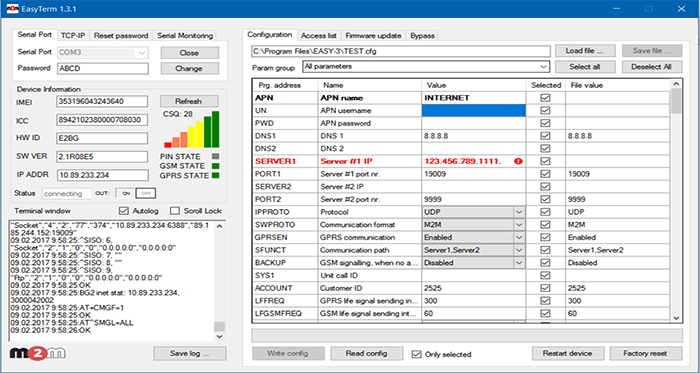The image size is (700, 373).
Task: Click the EasyTerm app icon in title bar
Action: click(x=12, y=8)
